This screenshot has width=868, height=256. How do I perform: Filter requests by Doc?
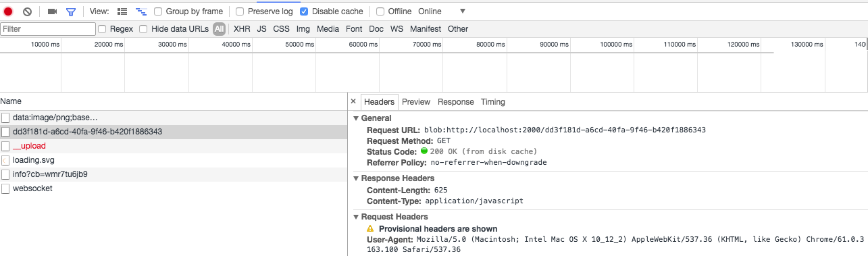pos(376,29)
